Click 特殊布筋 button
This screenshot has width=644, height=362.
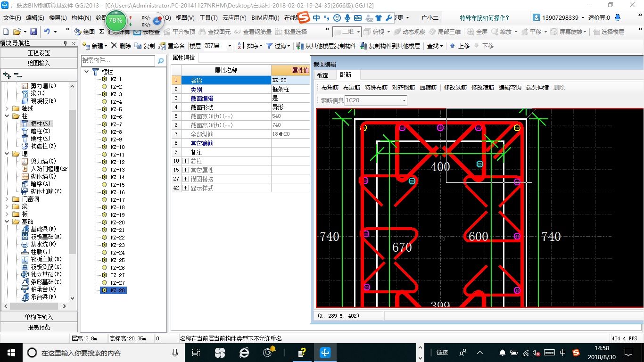376,88
